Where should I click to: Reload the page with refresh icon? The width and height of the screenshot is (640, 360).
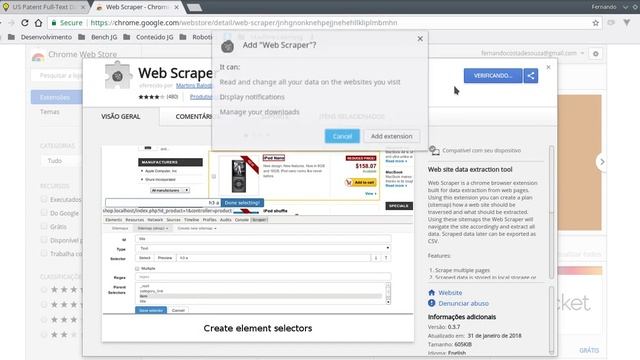coord(24,23)
